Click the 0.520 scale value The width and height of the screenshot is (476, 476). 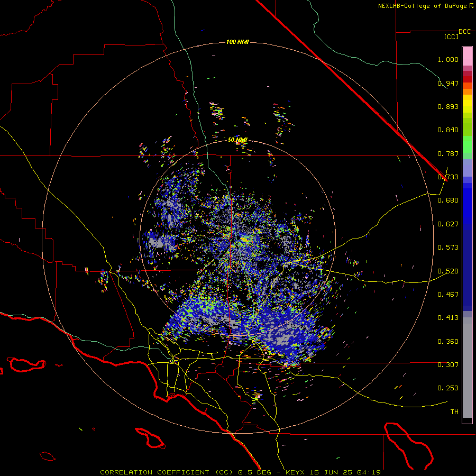pos(448,271)
